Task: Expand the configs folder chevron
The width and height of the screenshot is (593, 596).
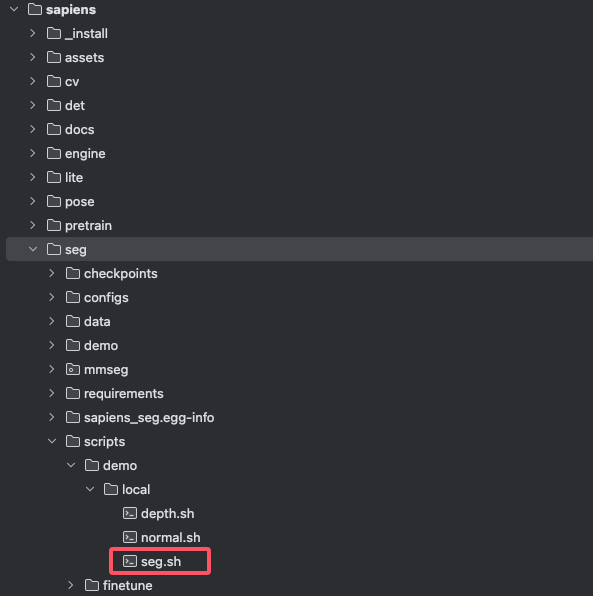Action: point(52,297)
